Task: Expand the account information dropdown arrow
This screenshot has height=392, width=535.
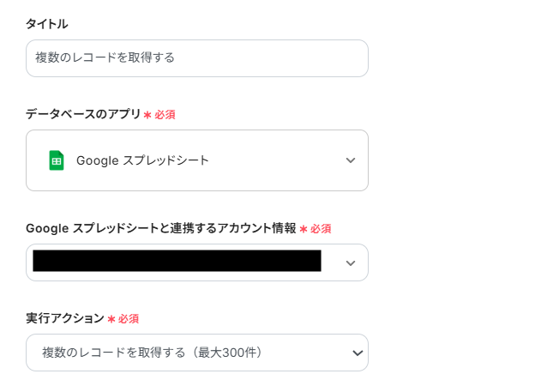Action: coord(350,263)
